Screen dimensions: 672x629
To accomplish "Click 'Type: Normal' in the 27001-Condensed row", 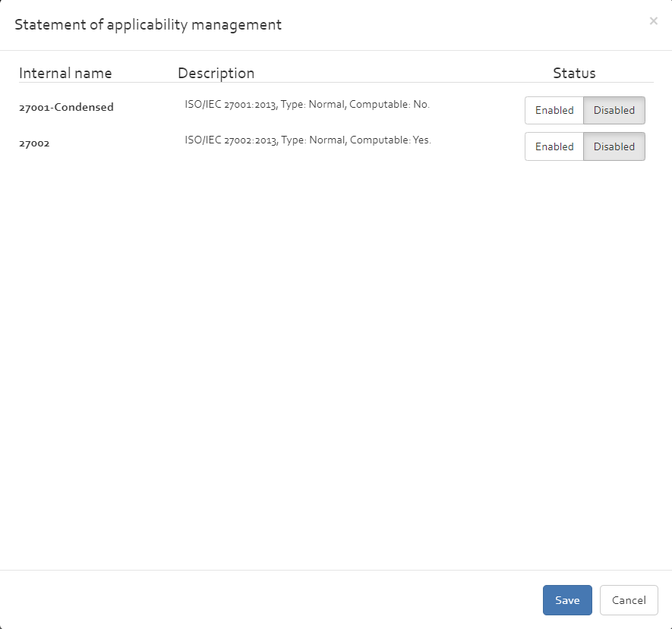I will coord(314,105).
